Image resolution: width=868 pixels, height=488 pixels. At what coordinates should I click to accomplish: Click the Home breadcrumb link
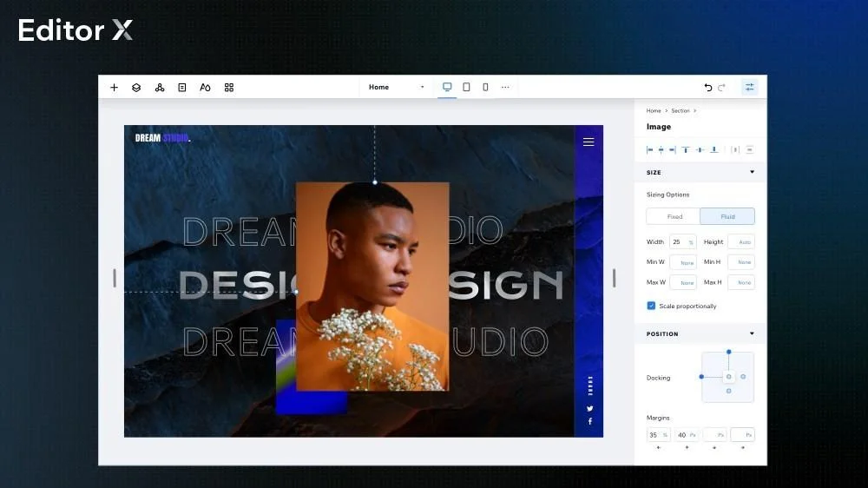(x=654, y=111)
